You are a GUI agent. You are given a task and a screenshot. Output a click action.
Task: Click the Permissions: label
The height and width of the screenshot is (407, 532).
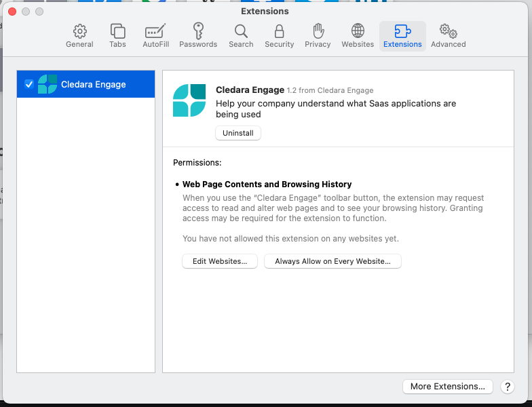click(x=197, y=163)
